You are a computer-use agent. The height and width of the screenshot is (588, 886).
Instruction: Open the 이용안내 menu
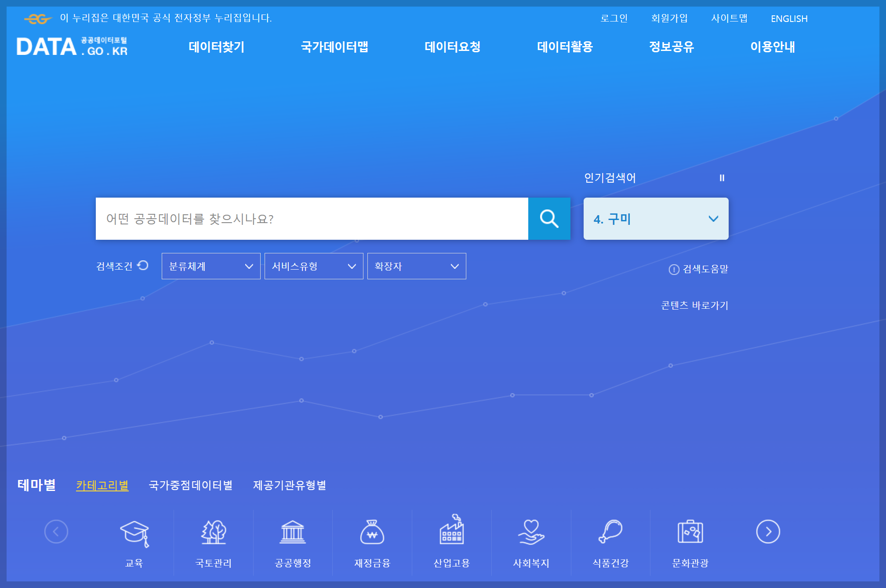point(773,47)
